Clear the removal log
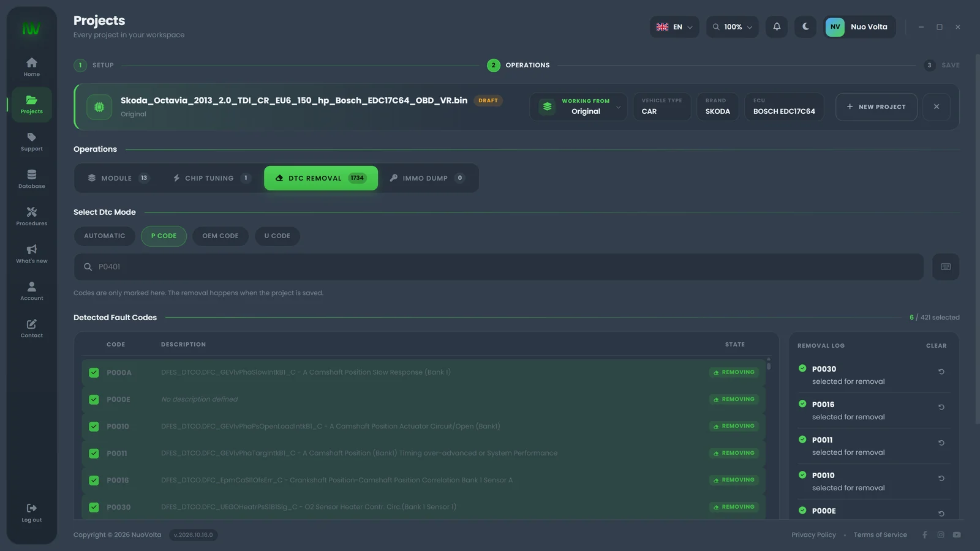Viewport: 980px width, 551px height. coord(936,346)
